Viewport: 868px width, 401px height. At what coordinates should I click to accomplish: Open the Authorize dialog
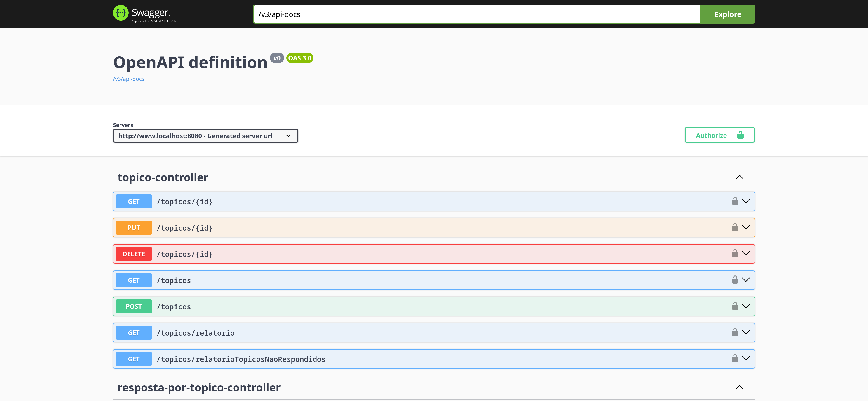coord(711,135)
